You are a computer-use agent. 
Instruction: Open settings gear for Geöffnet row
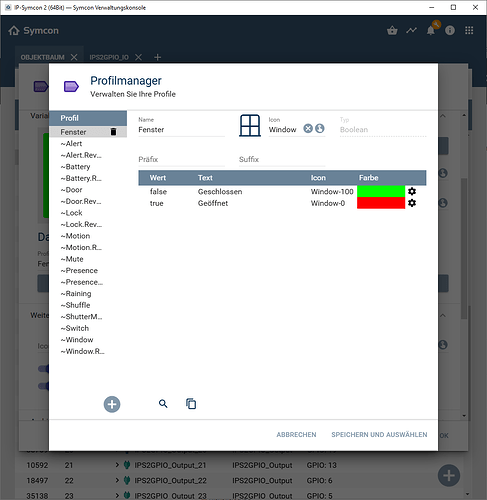(412, 203)
